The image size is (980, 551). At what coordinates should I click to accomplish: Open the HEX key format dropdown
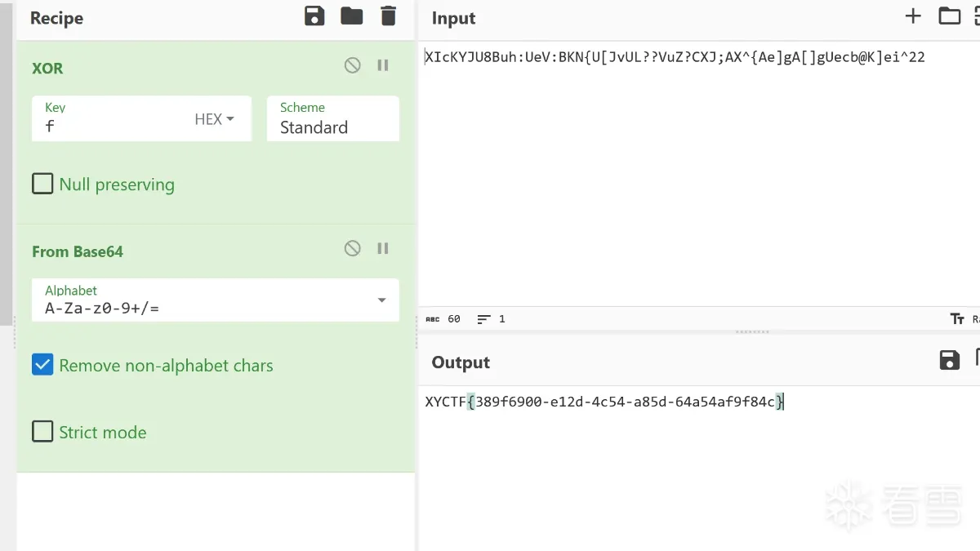pyautogui.click(x=214, y=119)
